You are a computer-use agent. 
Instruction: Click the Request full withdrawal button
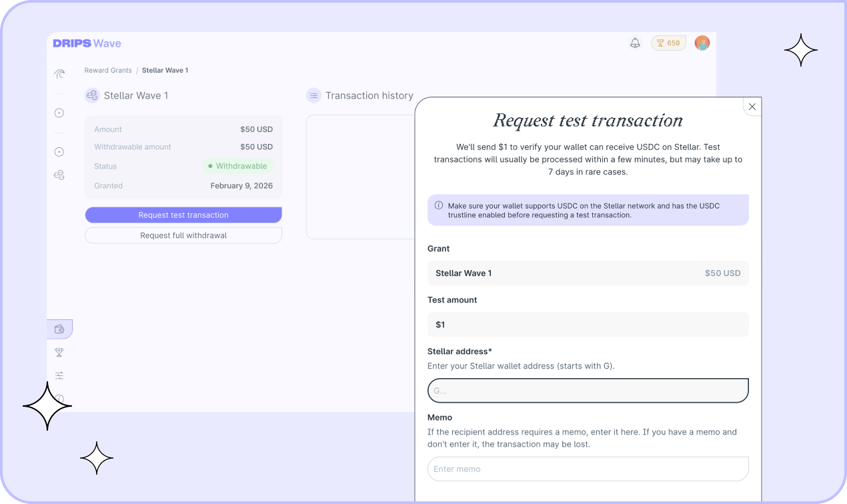point(183,235)
